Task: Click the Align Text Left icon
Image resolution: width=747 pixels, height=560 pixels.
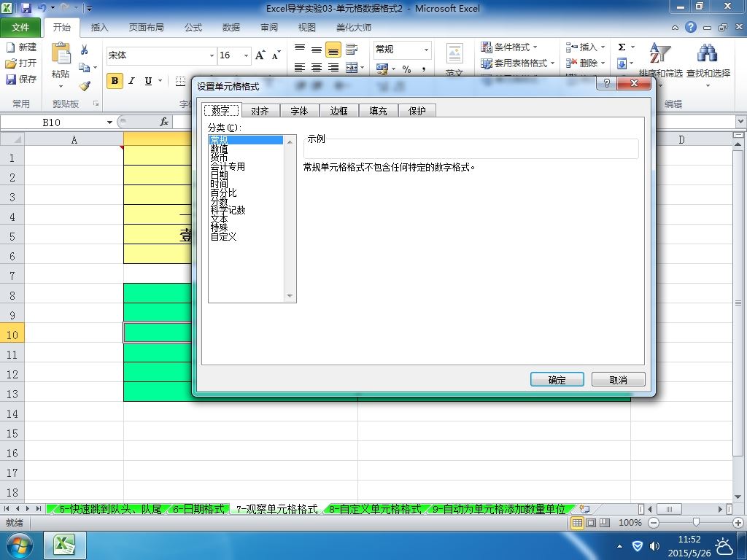Action: (300, 68)
